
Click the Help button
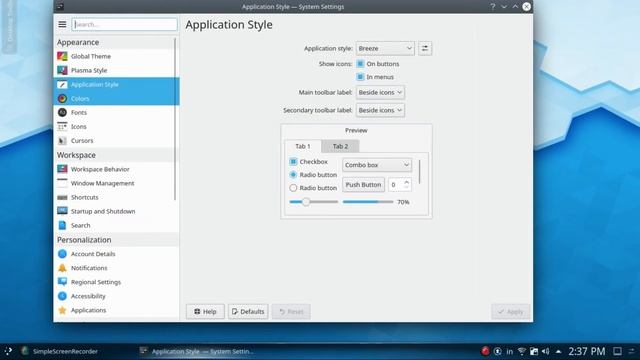pos(205,311)
